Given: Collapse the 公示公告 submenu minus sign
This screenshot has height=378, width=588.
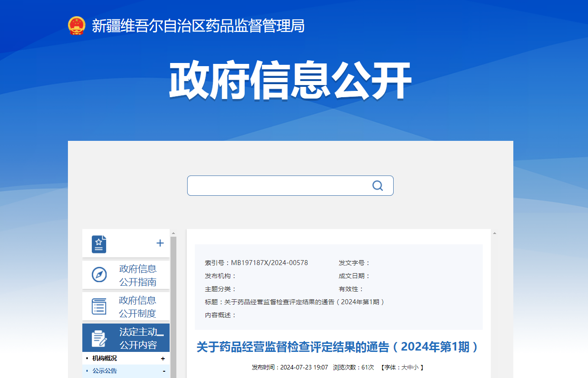Looking at the screenshot, I should 164,371.
